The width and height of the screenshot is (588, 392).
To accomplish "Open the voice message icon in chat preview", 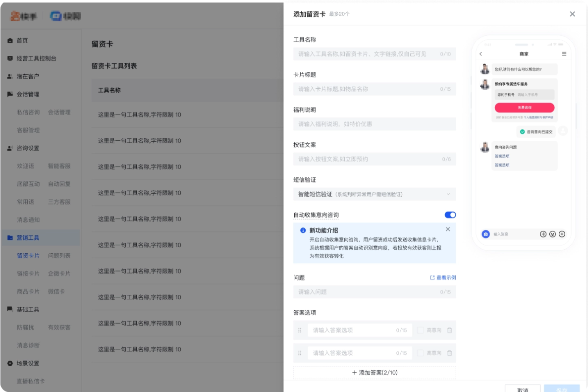I will tap(543, 234).
